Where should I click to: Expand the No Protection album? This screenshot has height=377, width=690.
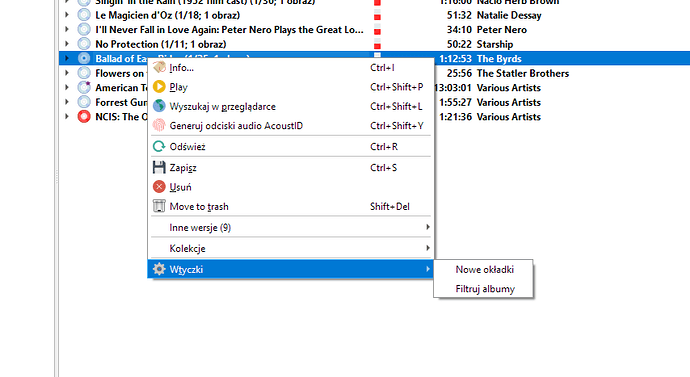point(66,44)
